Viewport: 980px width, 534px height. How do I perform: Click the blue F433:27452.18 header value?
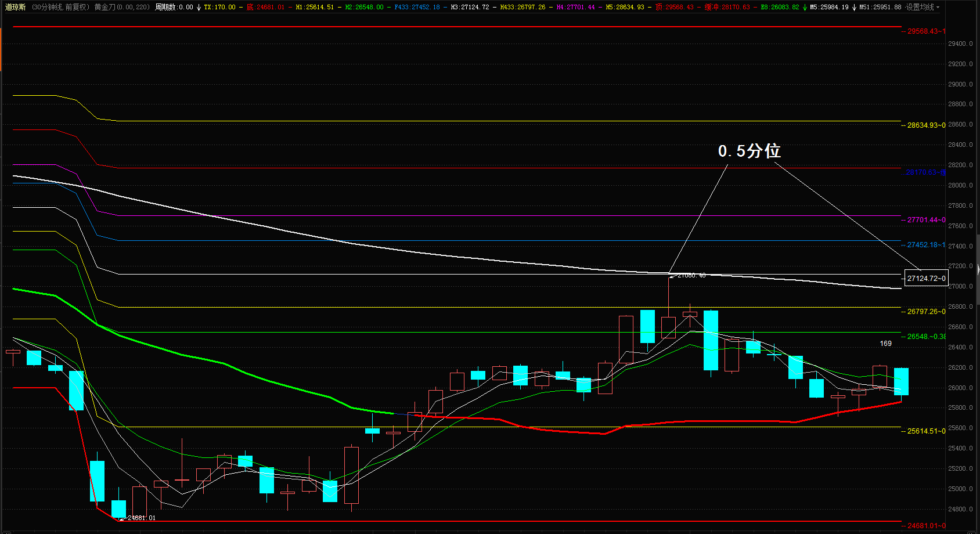(417, 7)
